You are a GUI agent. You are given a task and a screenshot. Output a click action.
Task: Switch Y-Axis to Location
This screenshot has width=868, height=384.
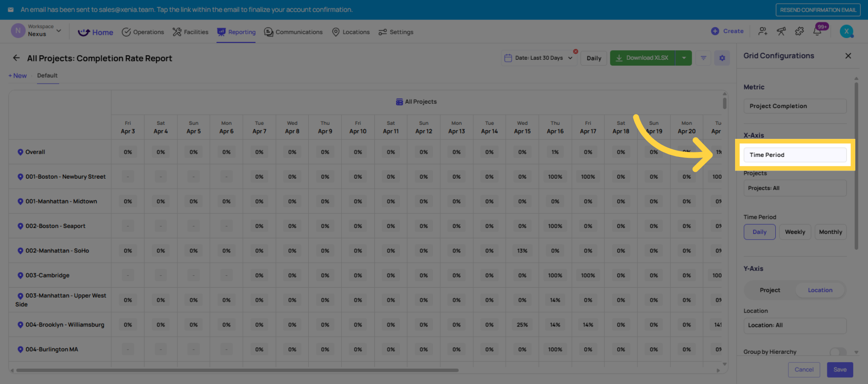click(x=820, y=290)
